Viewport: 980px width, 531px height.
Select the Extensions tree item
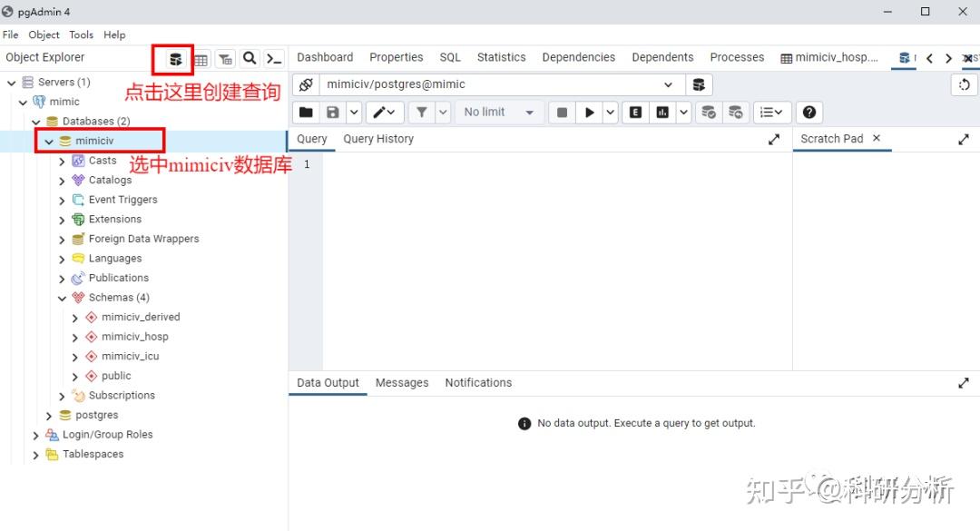click(115, 220)
